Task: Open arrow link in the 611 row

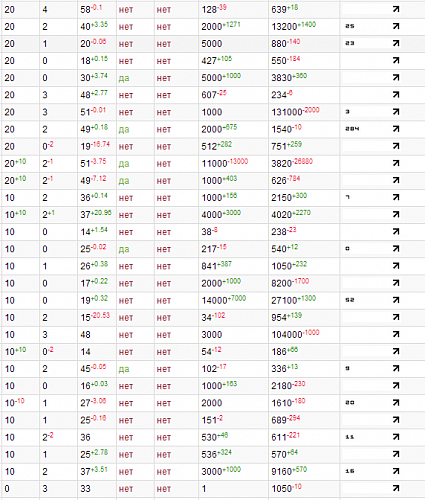Action: point(396,437)
